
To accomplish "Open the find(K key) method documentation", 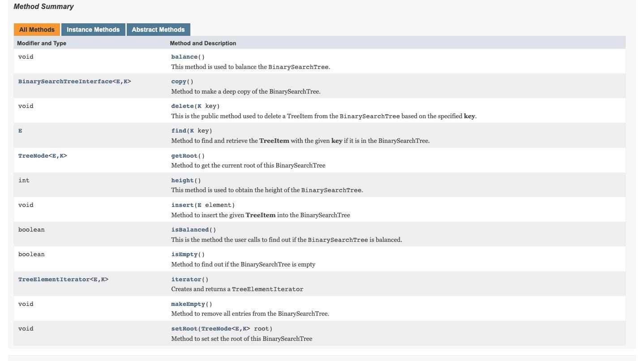I will [178, 130].
